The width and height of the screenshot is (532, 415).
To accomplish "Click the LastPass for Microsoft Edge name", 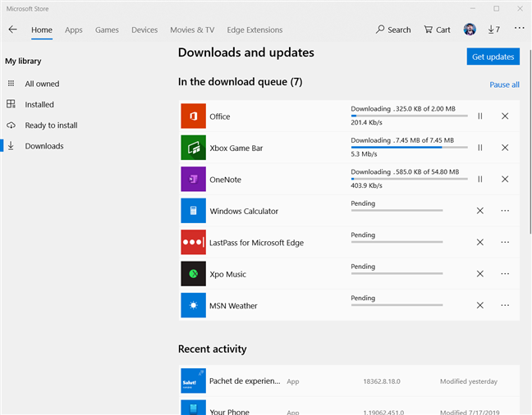I will pyautogui.click(x=256, y=243).
